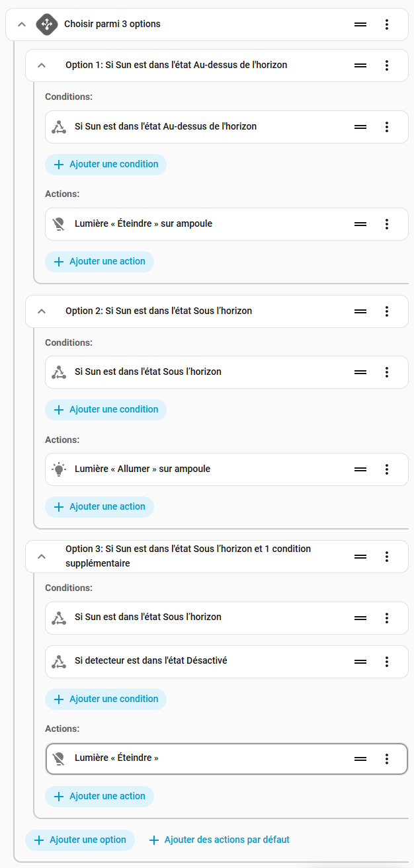Click drag handle of Lumière Éteindre action in Option 3
This screenshot has height=868, width=414.
pyautogui.click(x=360, y=759)
